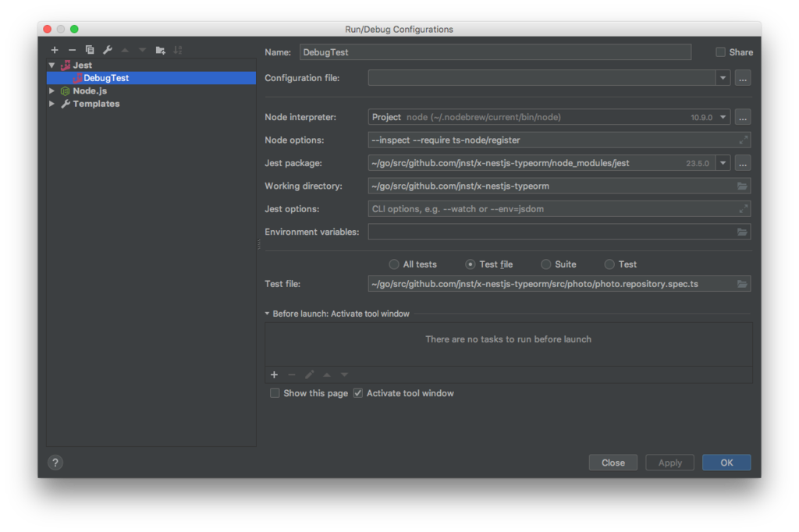Screen dimensions: 799x532
Task: Expand the Node.js tree node
Action: coord(52,90)
